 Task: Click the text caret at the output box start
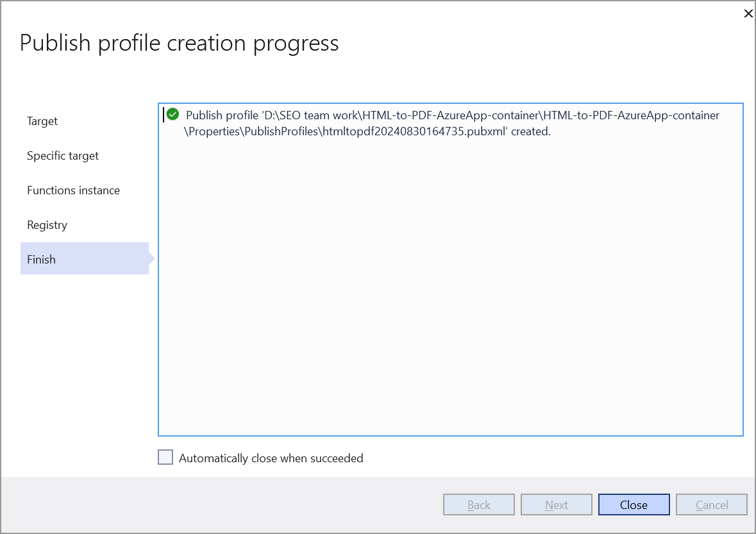(x=164, y=115)
